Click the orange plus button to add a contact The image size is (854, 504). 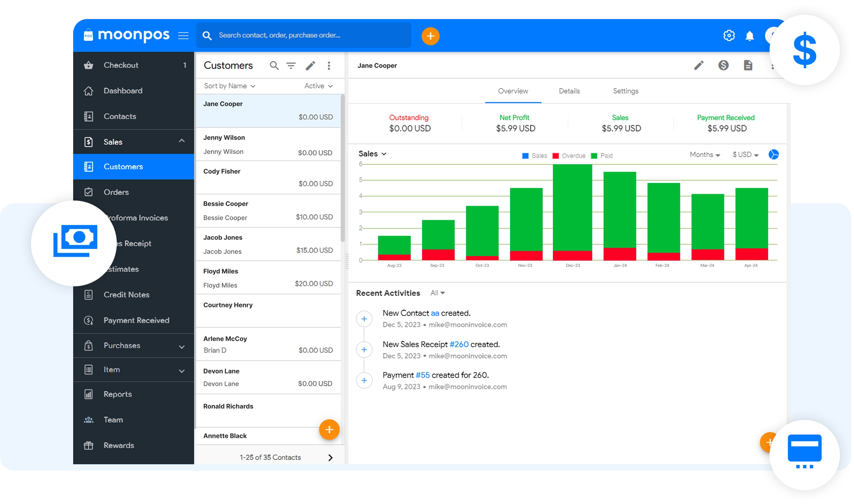[x=329, y=429]
